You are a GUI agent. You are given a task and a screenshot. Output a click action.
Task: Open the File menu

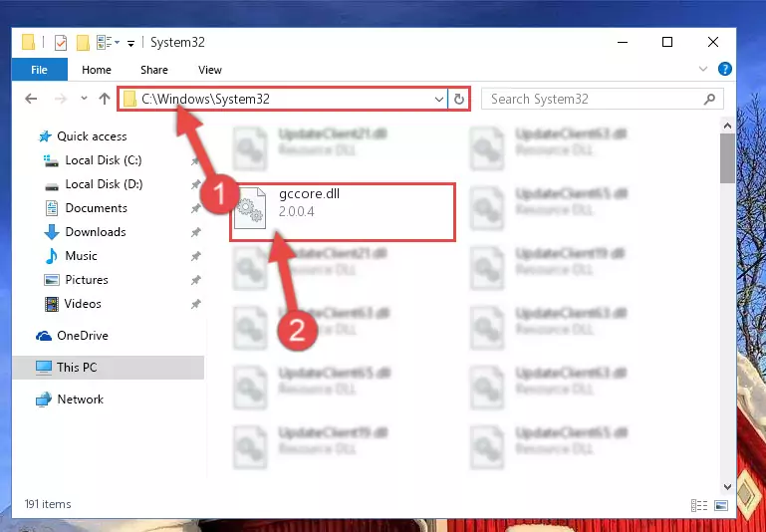coord(39,70)
